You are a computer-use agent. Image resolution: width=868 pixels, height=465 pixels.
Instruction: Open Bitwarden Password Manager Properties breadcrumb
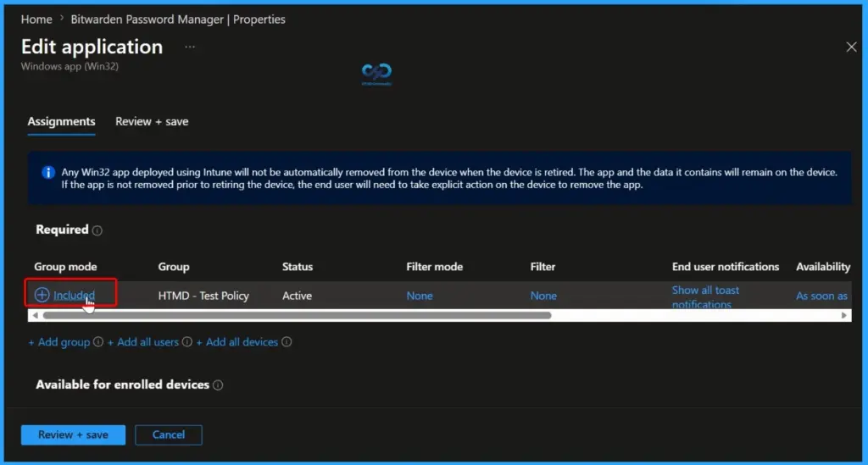(x=178, y=19)
